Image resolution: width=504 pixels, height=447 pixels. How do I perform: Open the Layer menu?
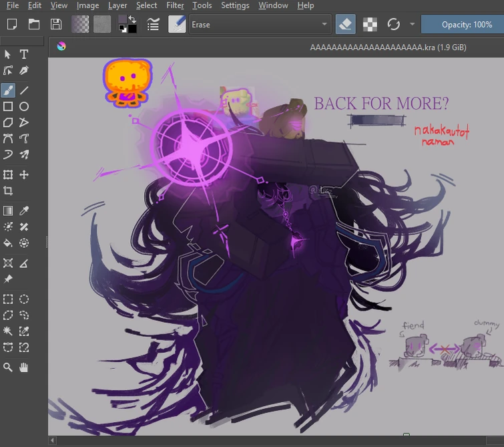[117, 5]
